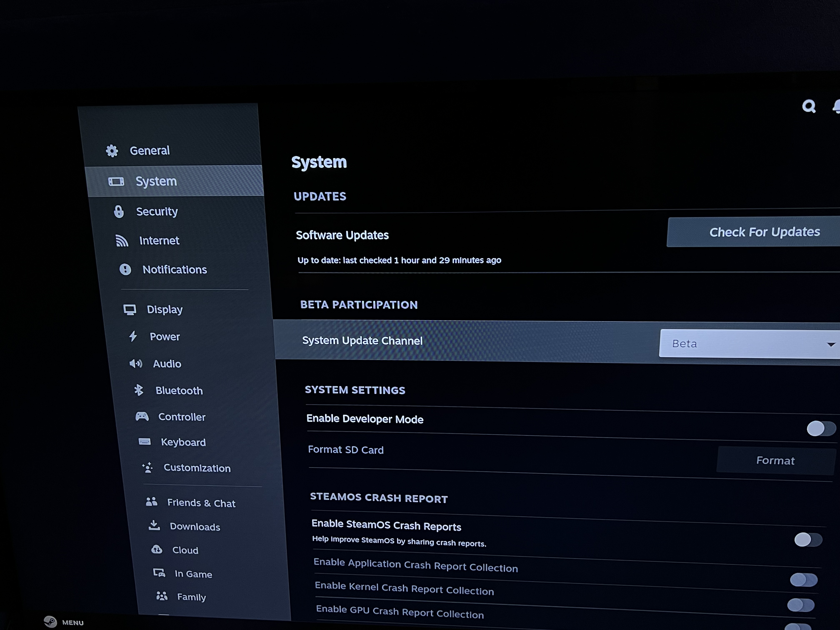The width and height of the screenshot is (840, 630).
Task: Click the Controller tab label
Action: tap(182, 417)
